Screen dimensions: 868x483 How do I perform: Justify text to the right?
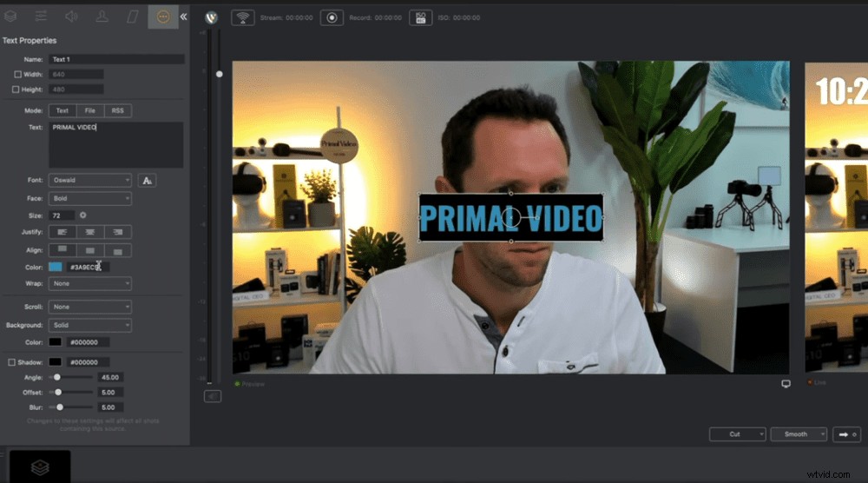pyautogui.click(x=117, y=232)
